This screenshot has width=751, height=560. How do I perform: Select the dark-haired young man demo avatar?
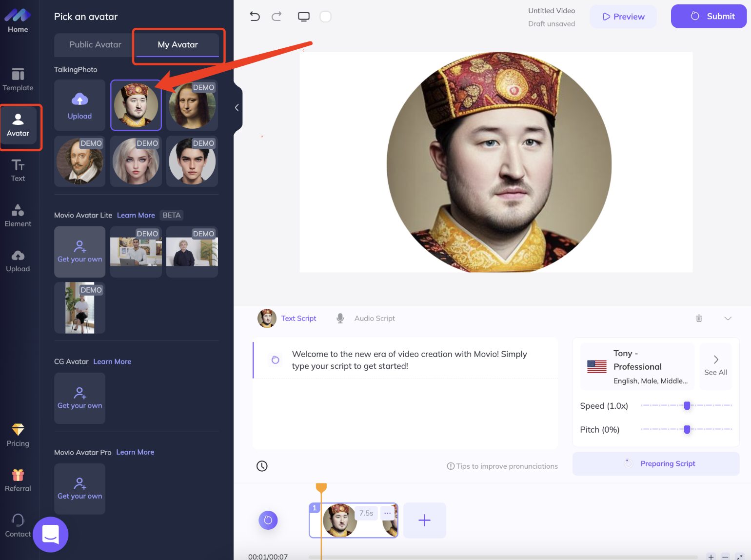(x=192, y=161)
